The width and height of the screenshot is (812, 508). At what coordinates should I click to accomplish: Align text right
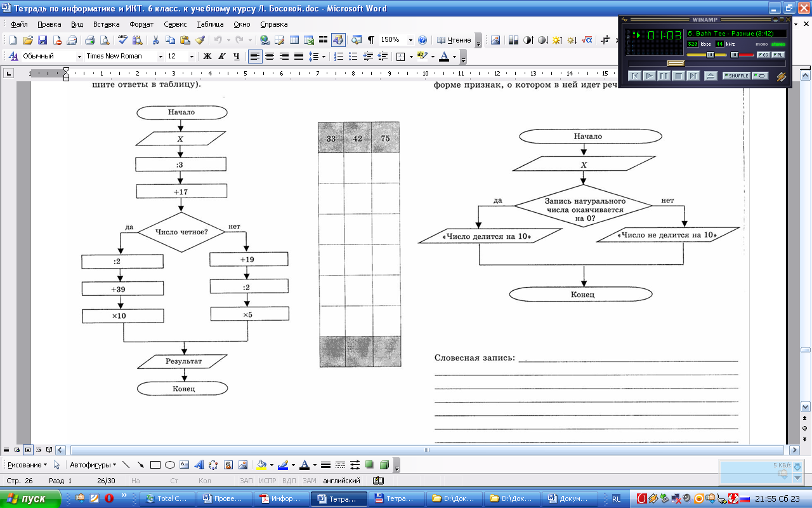[284, 57]
